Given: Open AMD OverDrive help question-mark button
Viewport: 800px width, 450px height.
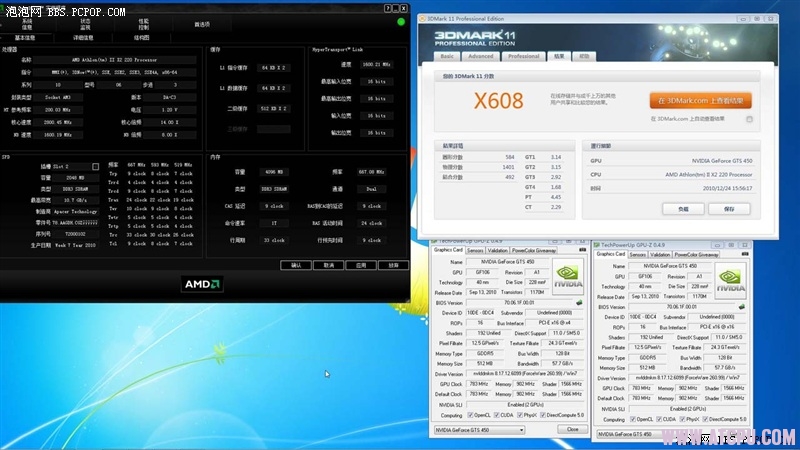Looking at the screenshot, I should 387,8.
